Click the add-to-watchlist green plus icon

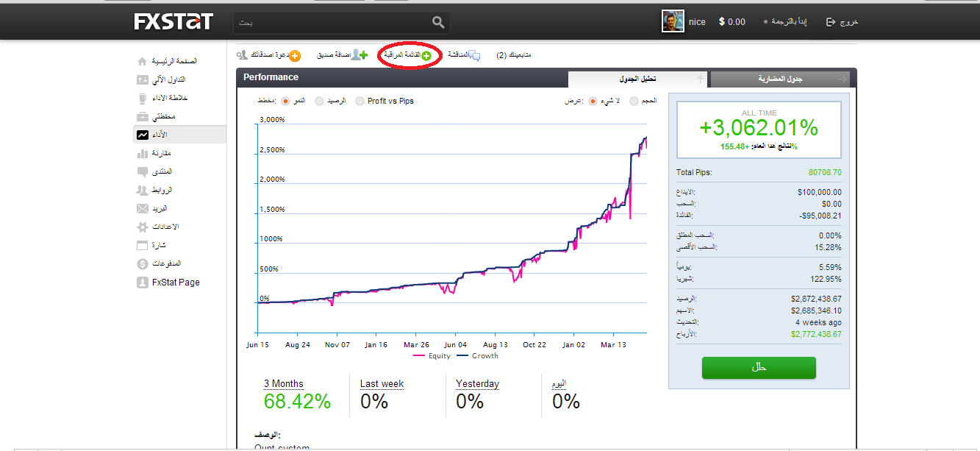click(x=426, y=56)
